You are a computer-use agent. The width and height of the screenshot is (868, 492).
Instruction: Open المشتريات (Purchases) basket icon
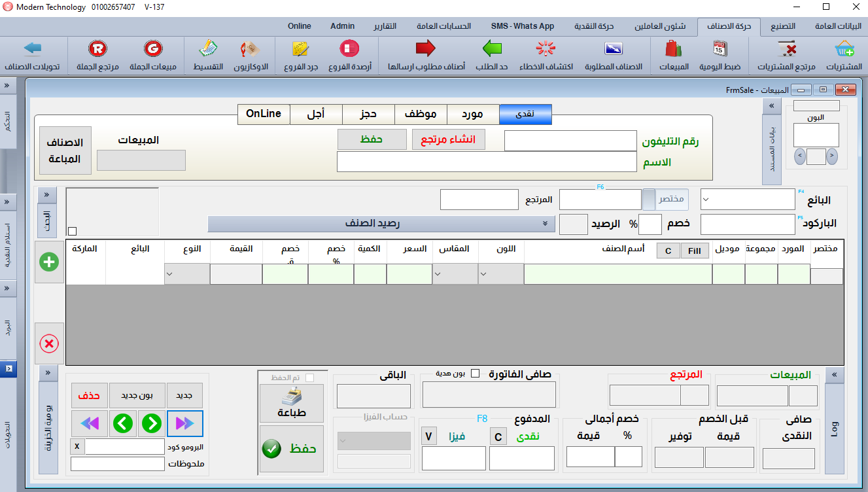844,49
